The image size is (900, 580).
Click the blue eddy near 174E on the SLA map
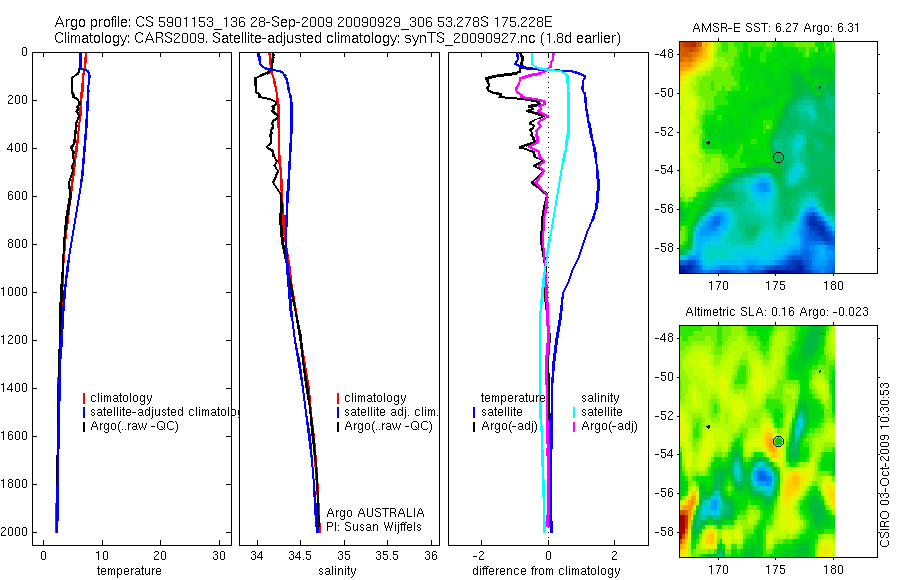coord(762,475)
